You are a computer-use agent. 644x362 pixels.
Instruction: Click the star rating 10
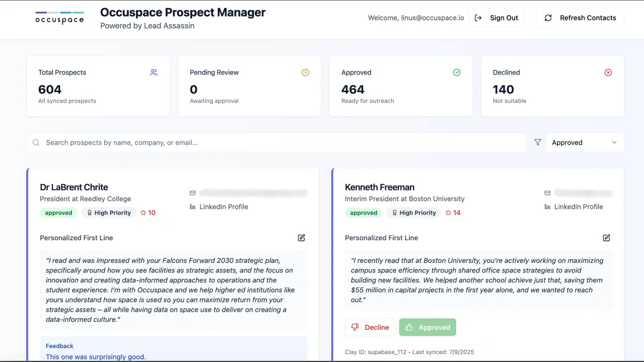(148, 213)
